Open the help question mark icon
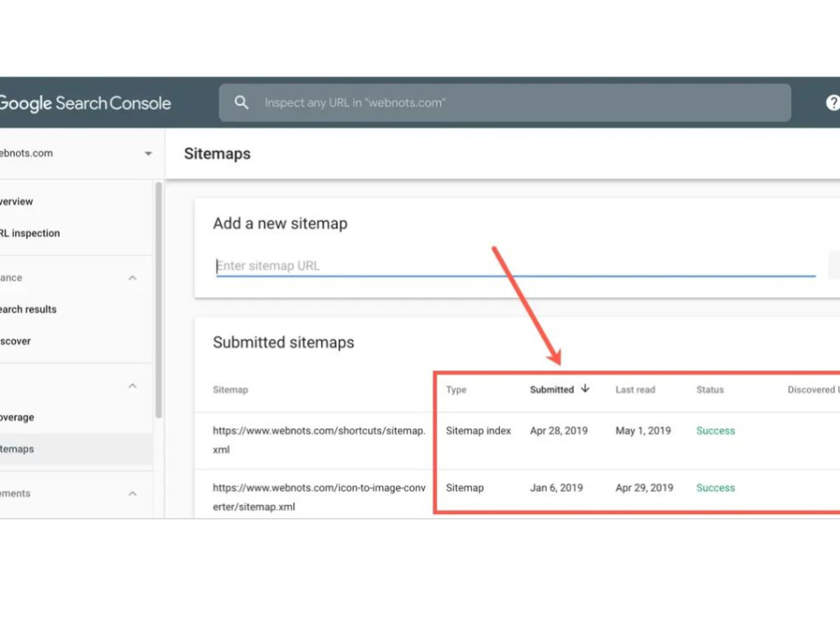The image size is (840, 630). pos(833,102)
